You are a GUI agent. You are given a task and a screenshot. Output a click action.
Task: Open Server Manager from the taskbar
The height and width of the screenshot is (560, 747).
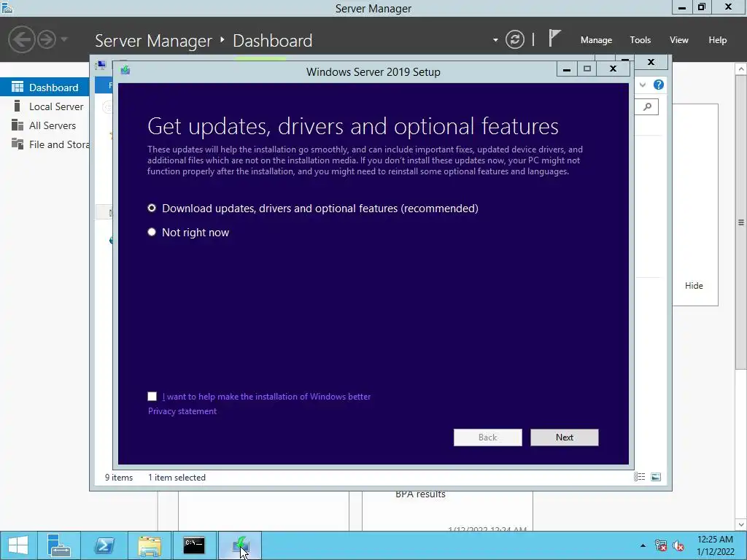(59, 545)
